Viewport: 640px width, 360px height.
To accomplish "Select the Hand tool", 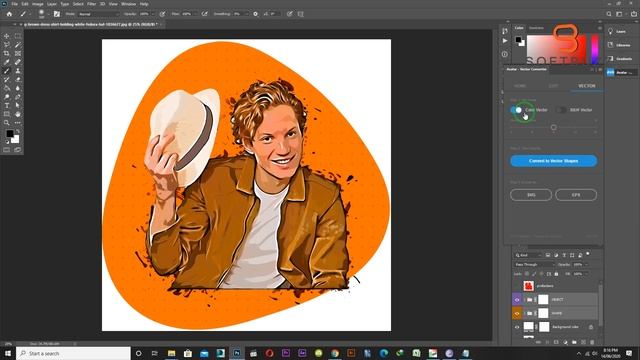I will 18,114.
